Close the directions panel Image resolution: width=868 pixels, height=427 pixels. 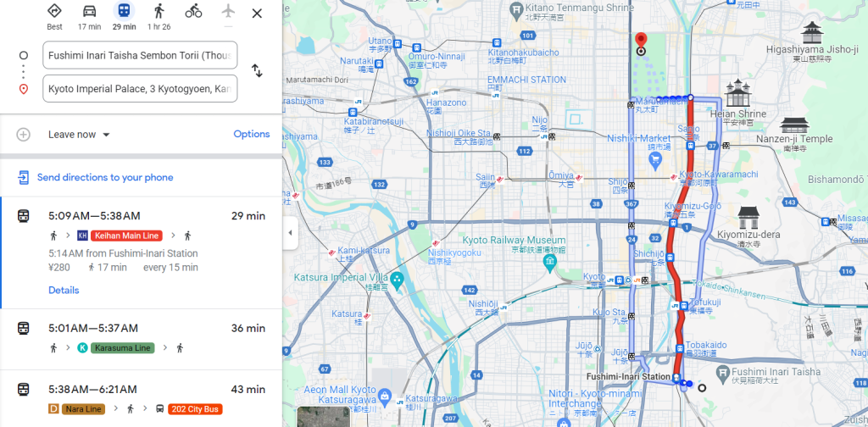pyautogui.click(x=257, y=14)
